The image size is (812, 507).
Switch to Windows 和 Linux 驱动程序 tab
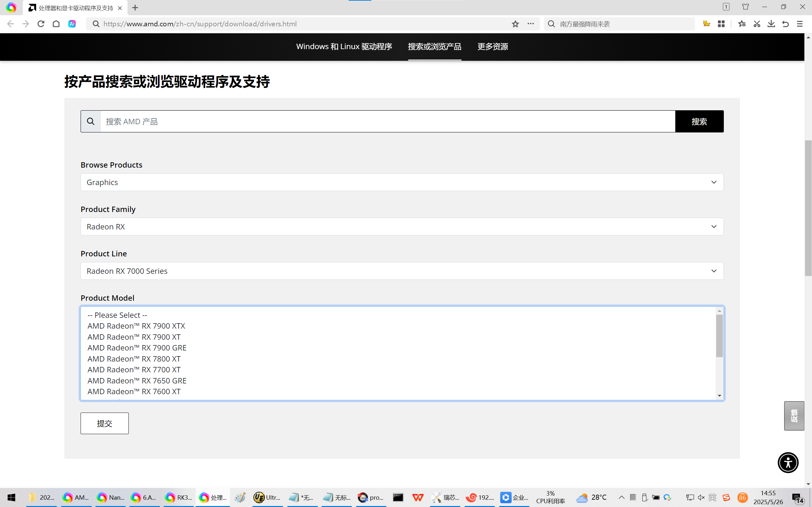[x=344, y=47]
